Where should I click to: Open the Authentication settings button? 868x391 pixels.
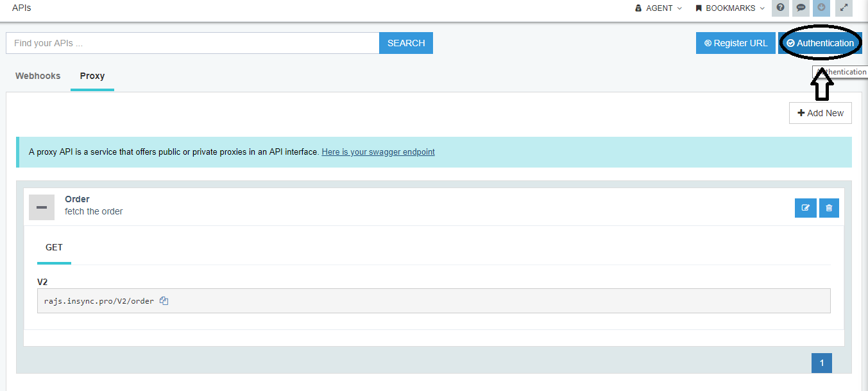pos(820,43)
